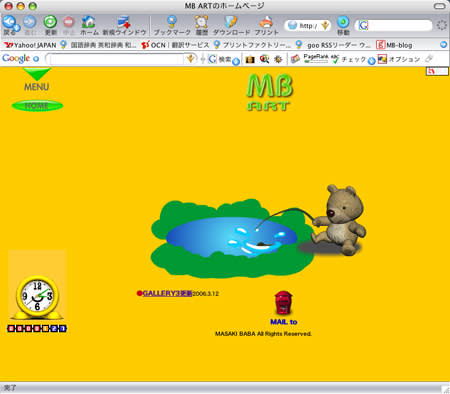Click the Google logo dropdown arrow

coord(36,59)
